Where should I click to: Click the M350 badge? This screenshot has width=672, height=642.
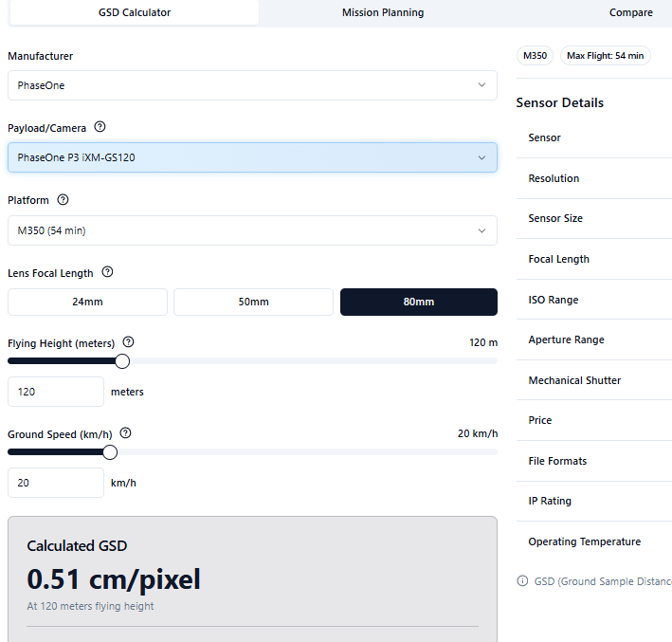535,56
